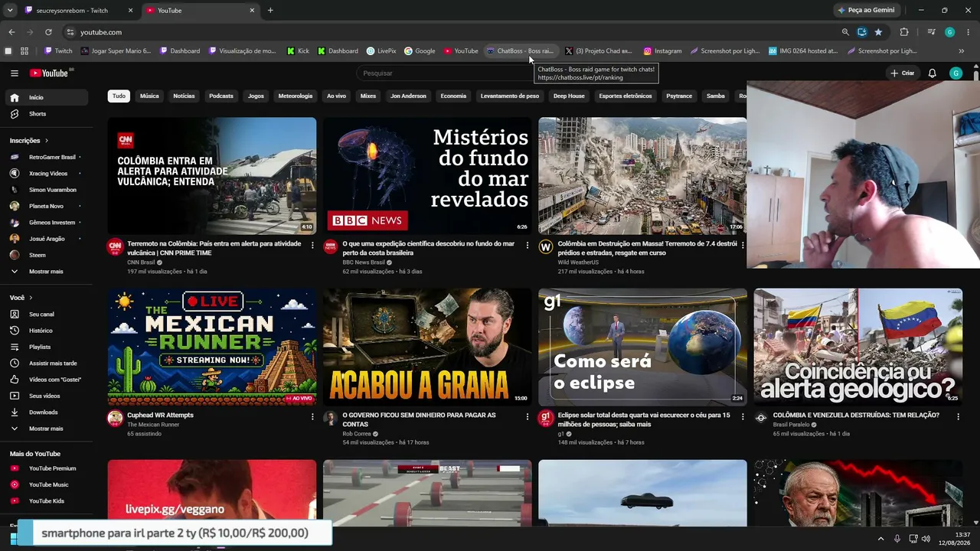
Task: Click the YouTube Pesquisar search field
Action: (x=444, y=73)
